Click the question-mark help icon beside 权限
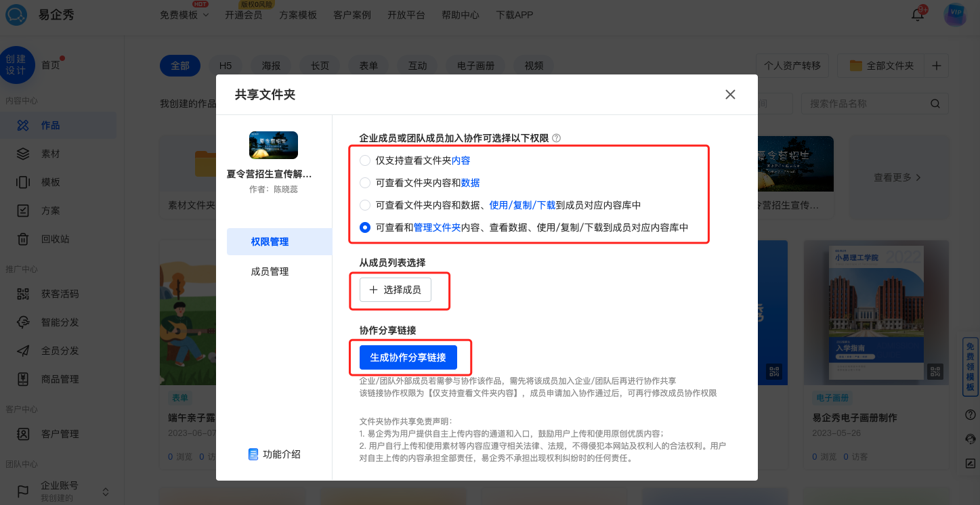The width and height of the screenshot is (980, 505). 557,138
